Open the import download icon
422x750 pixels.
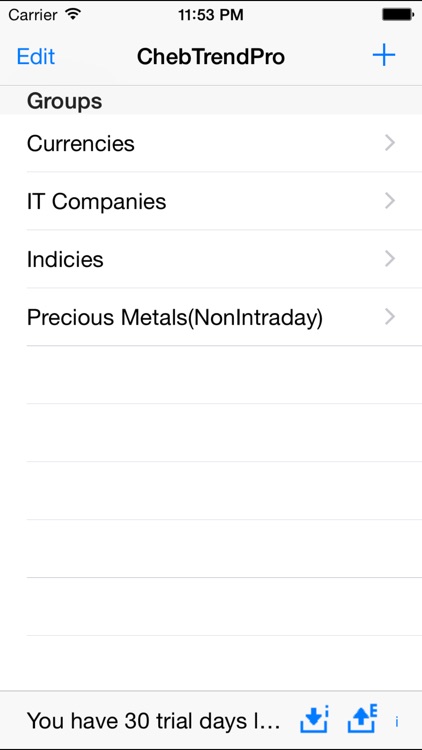pos(315,719)
